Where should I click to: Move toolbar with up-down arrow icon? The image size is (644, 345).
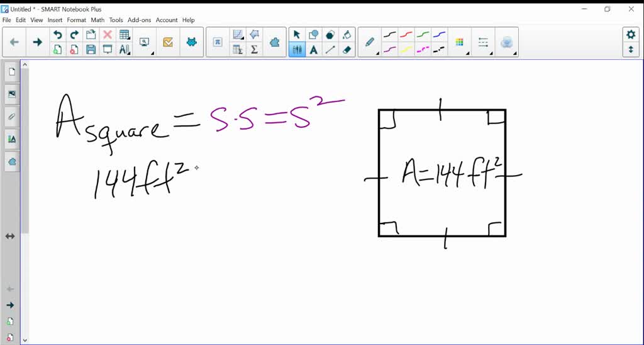pyautogui.click(x=631, y=50)
